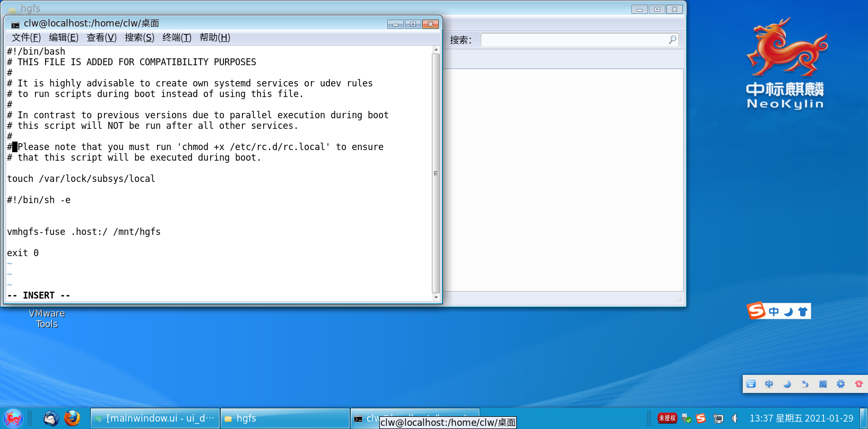Click 'to run scripts during boot' line
The height and width of the screenshot is (429, 868).
click(155, 94)
